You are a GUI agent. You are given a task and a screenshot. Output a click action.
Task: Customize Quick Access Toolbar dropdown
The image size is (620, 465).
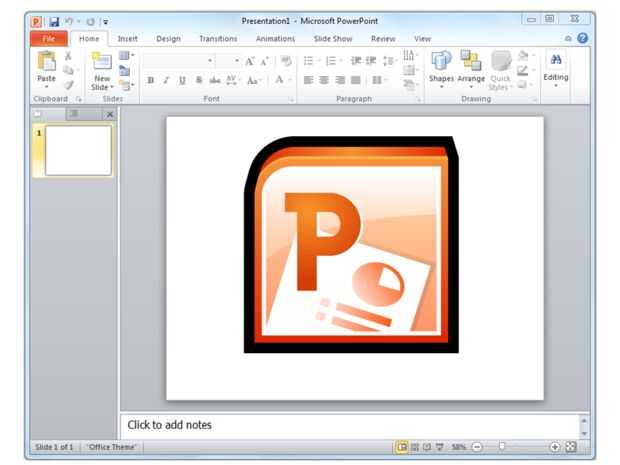(106, 22)
